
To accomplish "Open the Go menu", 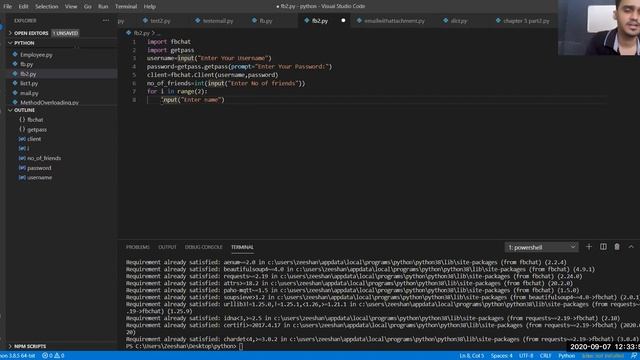I will tap(88, 6).
